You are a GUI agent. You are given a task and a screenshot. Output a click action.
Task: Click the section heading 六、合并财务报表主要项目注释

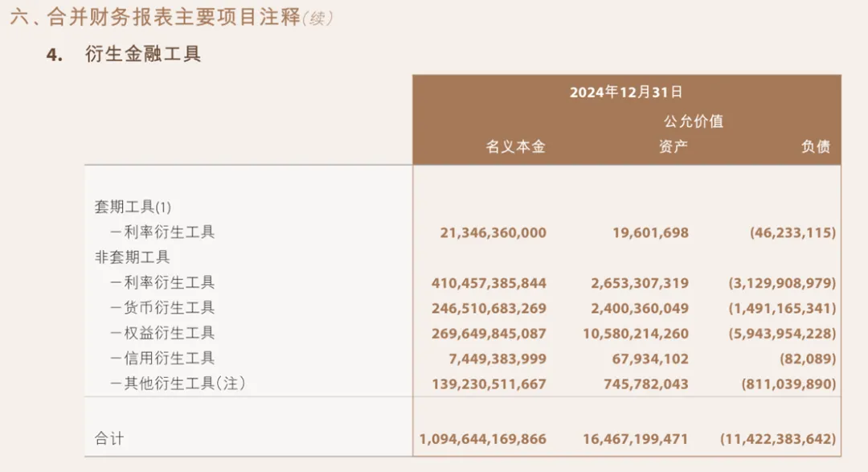pos(155,17)
